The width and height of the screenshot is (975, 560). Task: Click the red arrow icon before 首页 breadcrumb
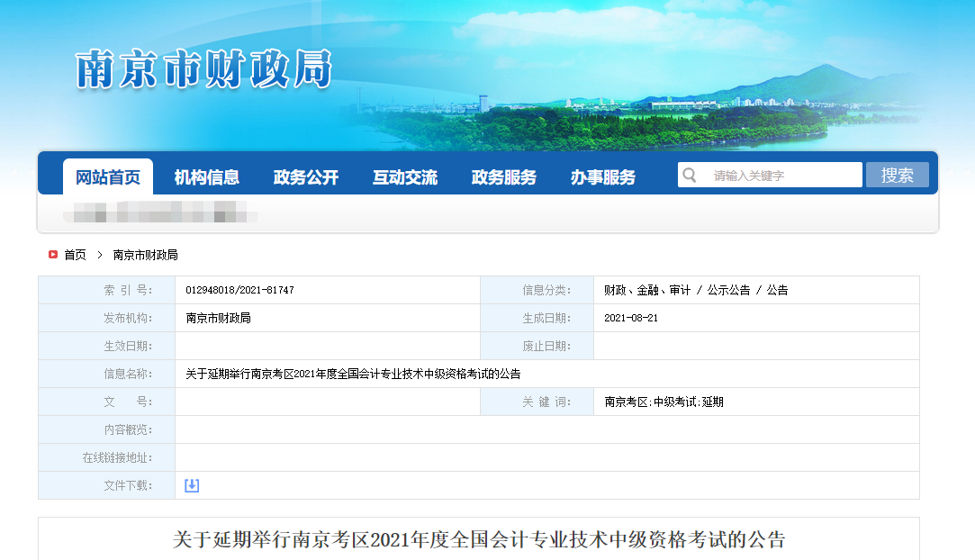(52, 254)
